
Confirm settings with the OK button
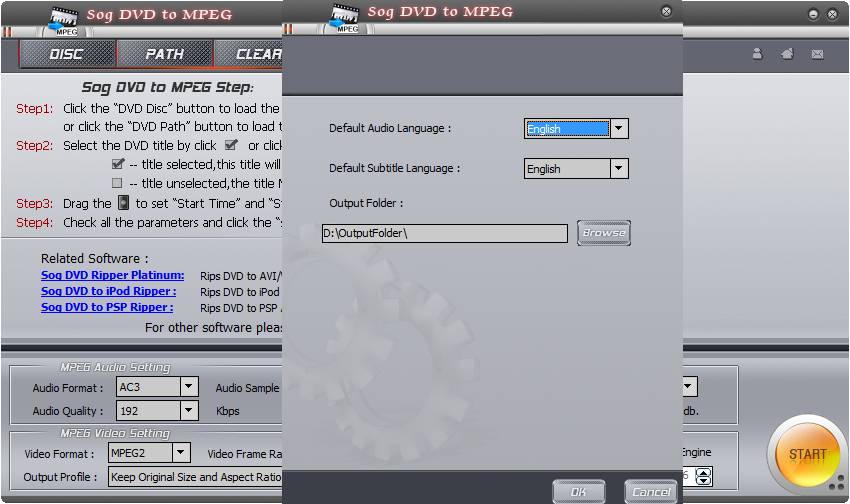pyautogui.click(x=578, y=492)
